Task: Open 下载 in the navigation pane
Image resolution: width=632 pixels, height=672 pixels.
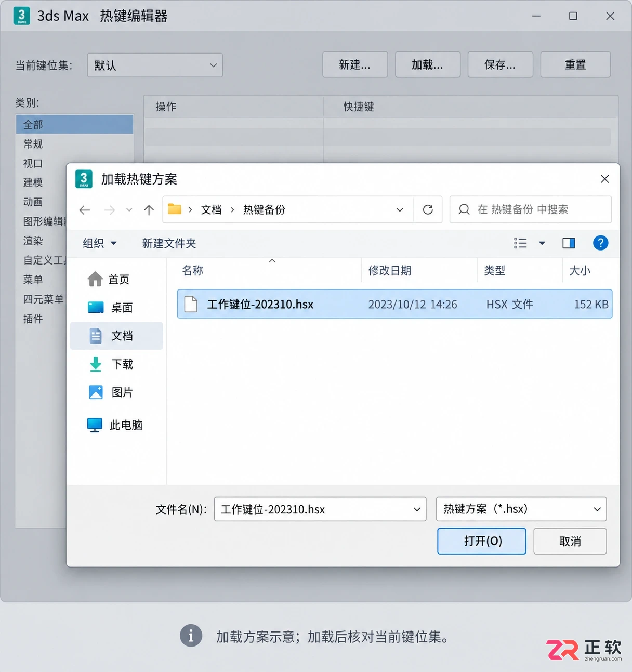Action: [x=116, y=364]
